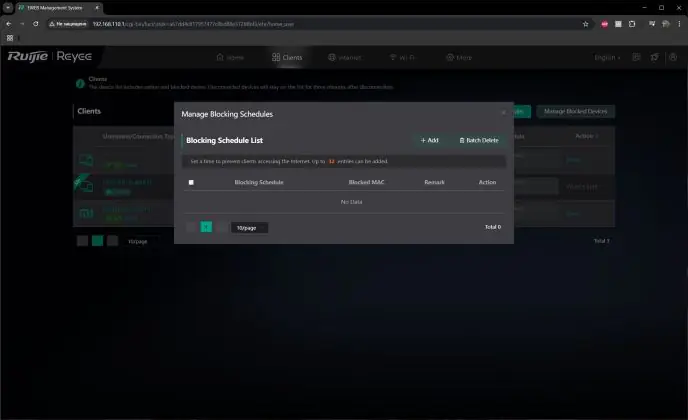
Task: Click the browser back arrow
Action: point(9,24)
